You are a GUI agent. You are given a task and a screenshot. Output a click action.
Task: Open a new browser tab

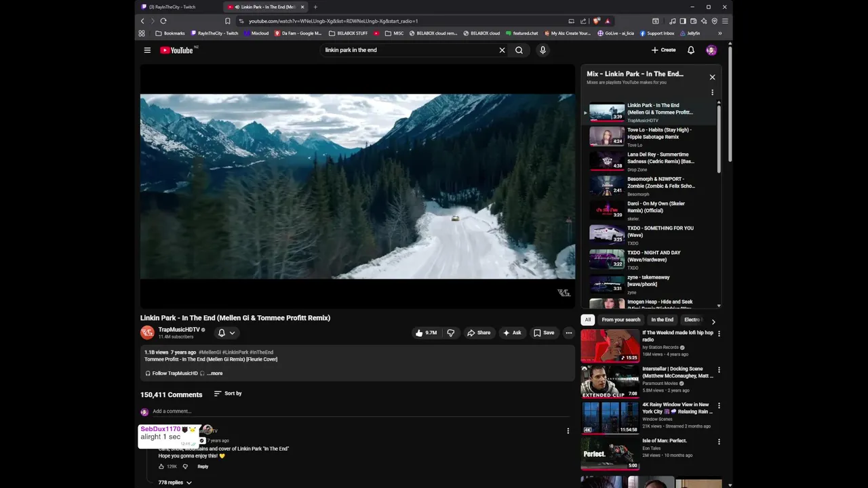315,7
